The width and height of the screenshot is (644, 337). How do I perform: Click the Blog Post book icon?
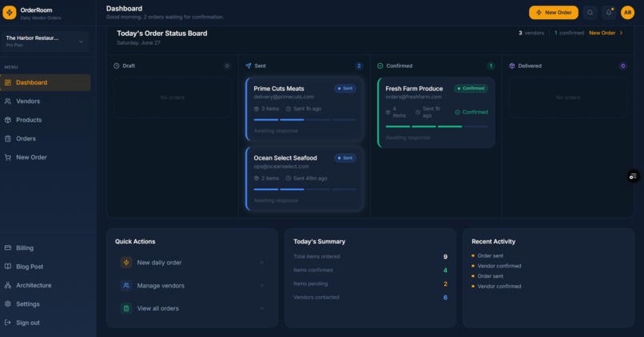(8, 267)
